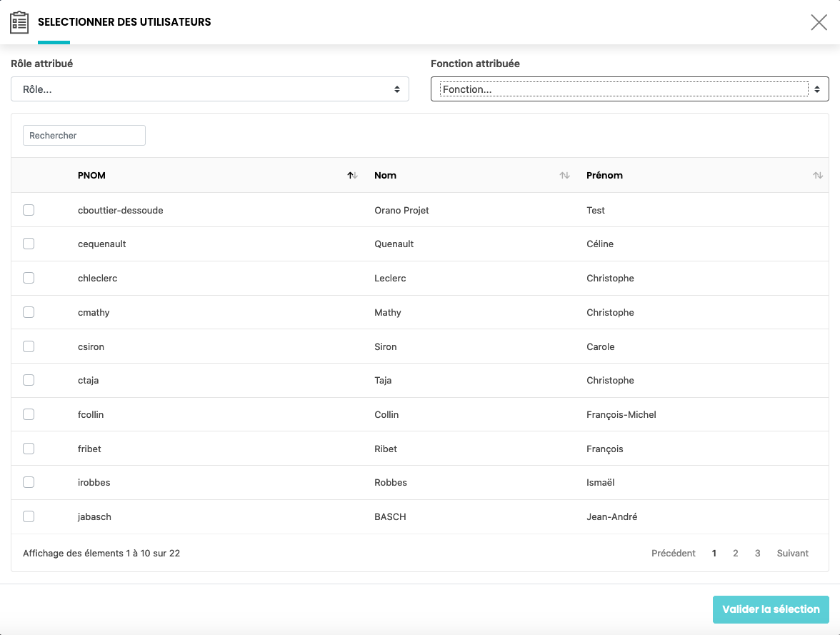Close the user selection dialog

819,22
